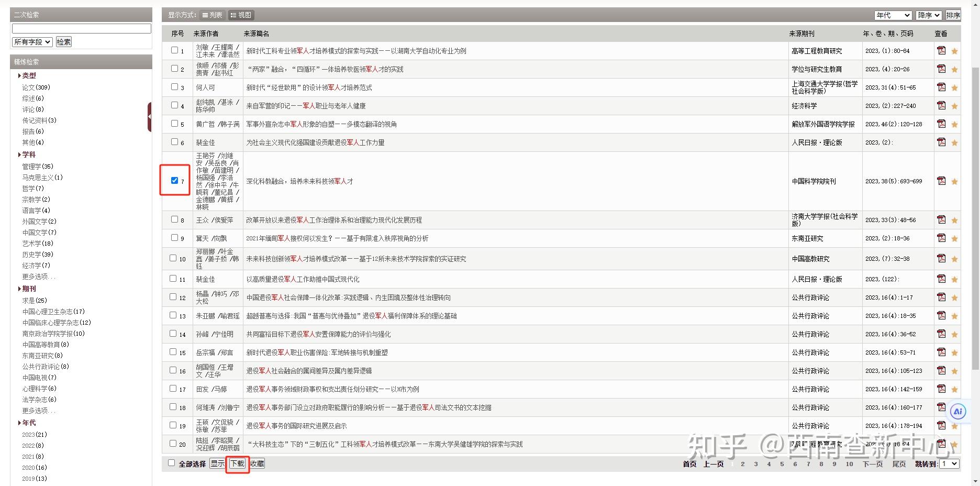Screen dimensions: 980x486
Task: Filter results by 2022(8) year link
Action: pyautogui.click(x=32, y=445)
